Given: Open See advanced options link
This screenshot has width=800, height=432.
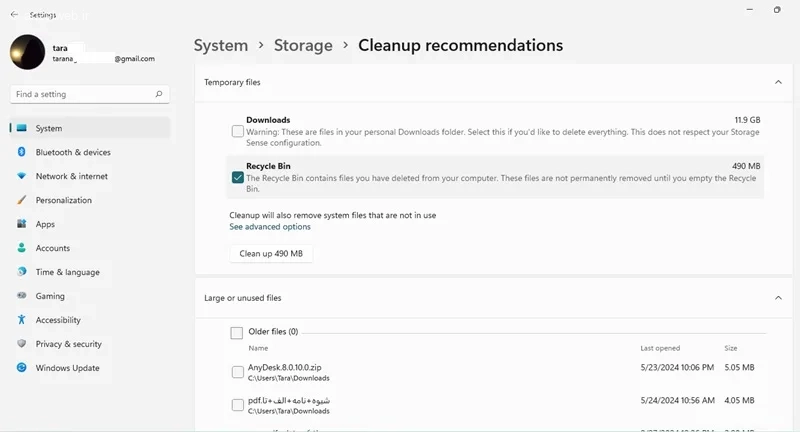Looking at the screenshot, I should pos(270,226).
